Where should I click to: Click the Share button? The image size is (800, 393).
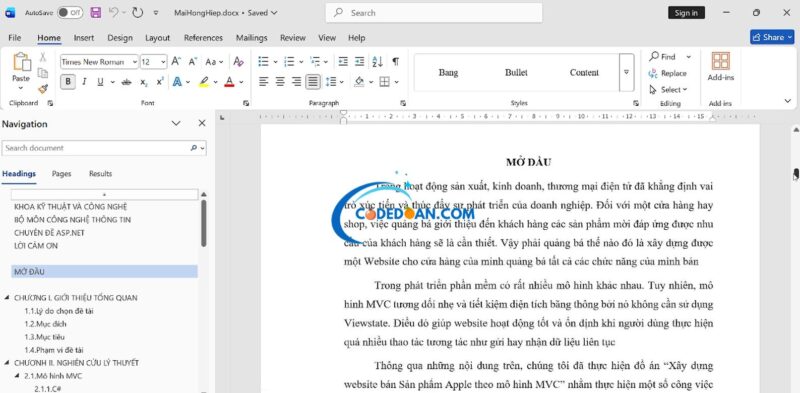click(772, 37)
